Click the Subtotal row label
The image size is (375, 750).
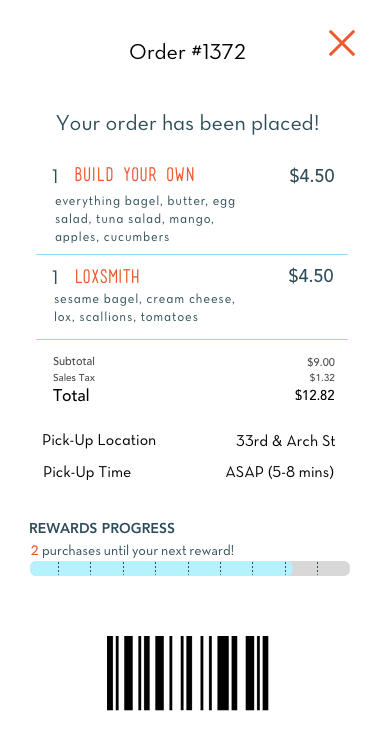pos(74,361)
